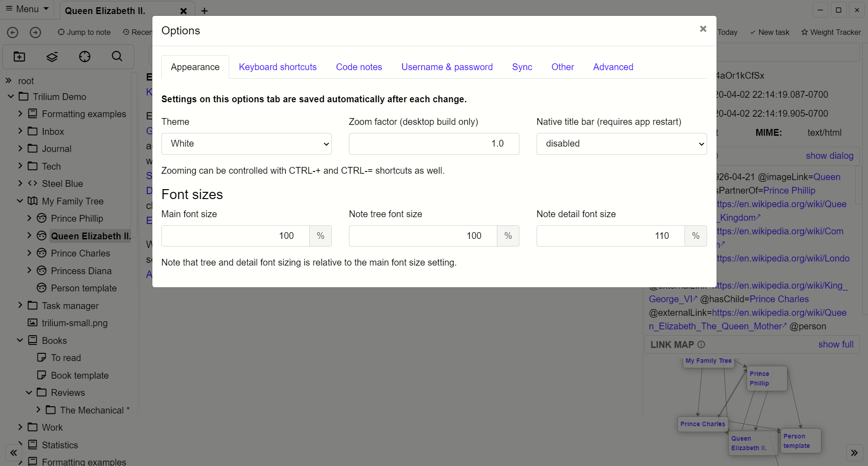
Task: Click New task button
Action: 769,32
